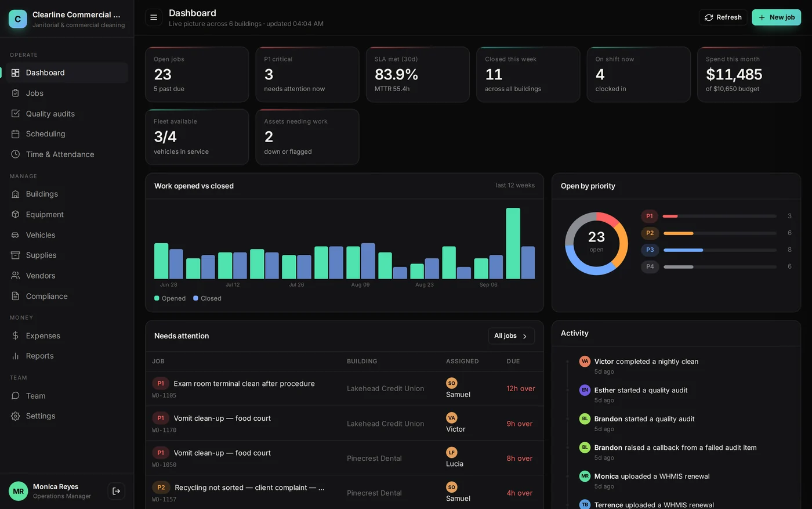
Task: Click the log out icon button
Action: 117,491
